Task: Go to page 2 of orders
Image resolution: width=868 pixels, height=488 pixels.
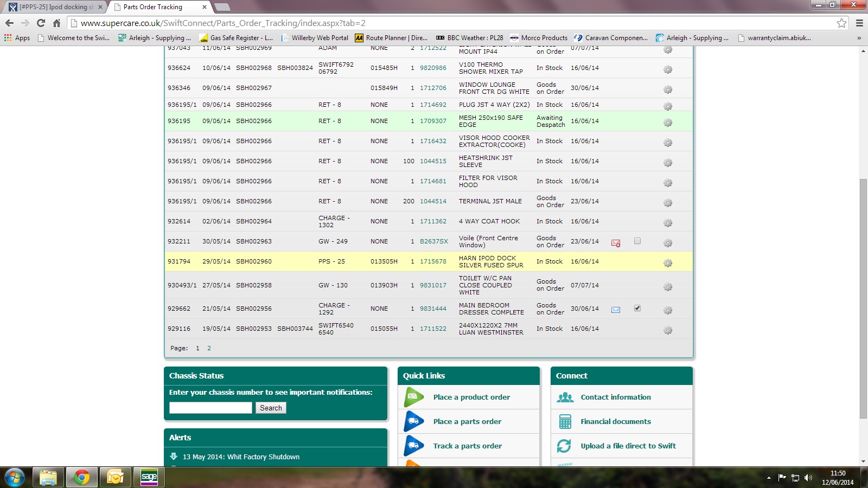Action: (209, 348)
